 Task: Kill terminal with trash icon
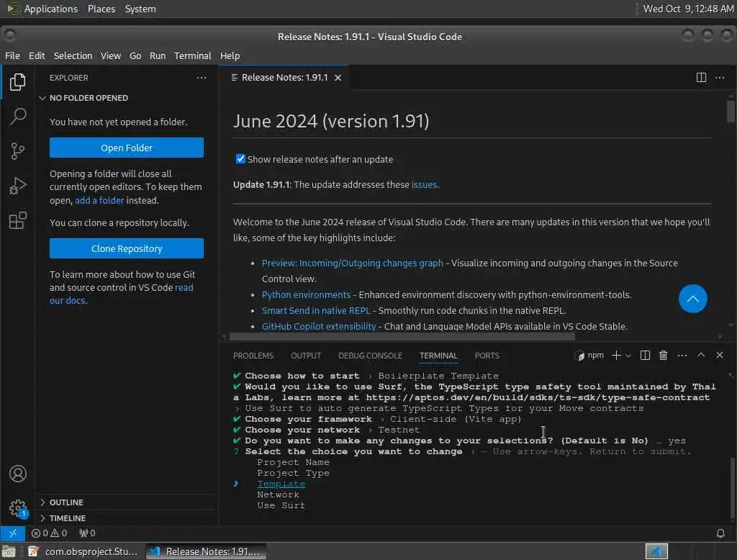click(x=663, y=356)
